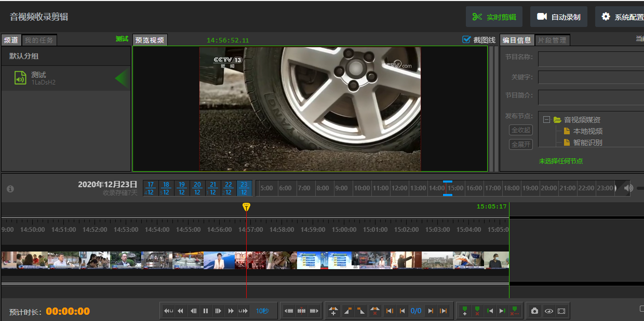The width and height of the screenshot is (644, 321).
Task: Click the 自动录制 button
Action: [558, 17]
